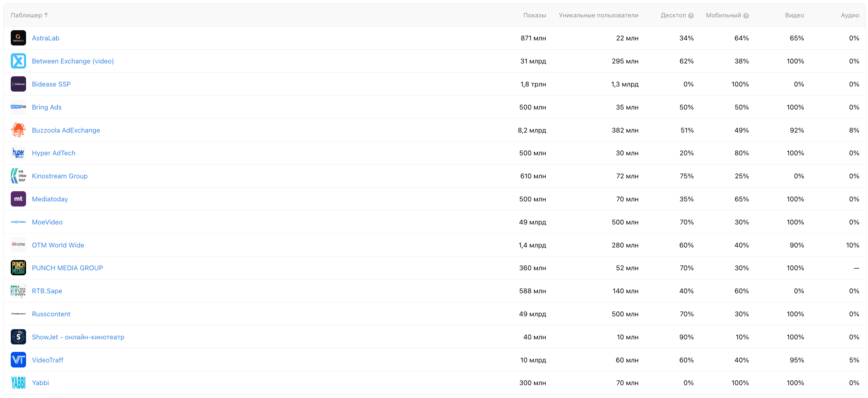Open the ShowJet - онлайн-кинотеатр link
Screen dimensions: 868x398
click(x=78, y=337)
